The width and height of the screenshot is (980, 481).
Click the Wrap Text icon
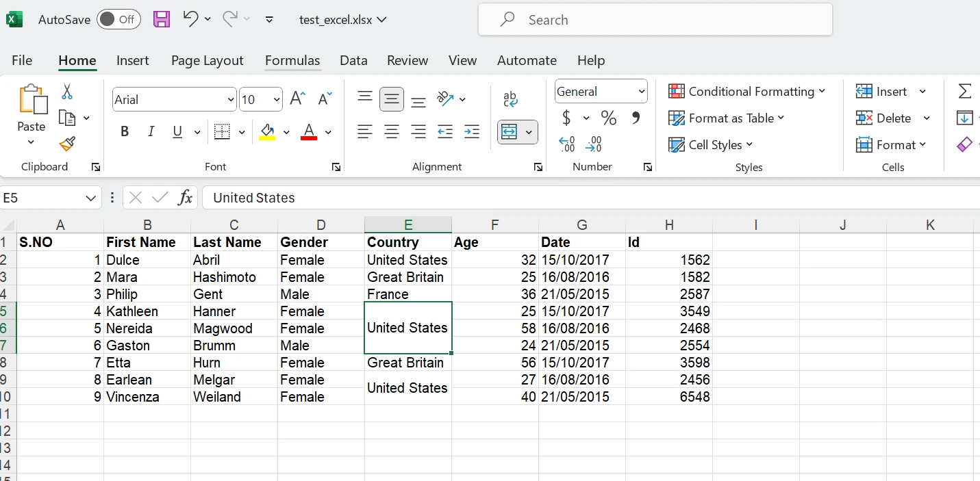coord(510,99)
